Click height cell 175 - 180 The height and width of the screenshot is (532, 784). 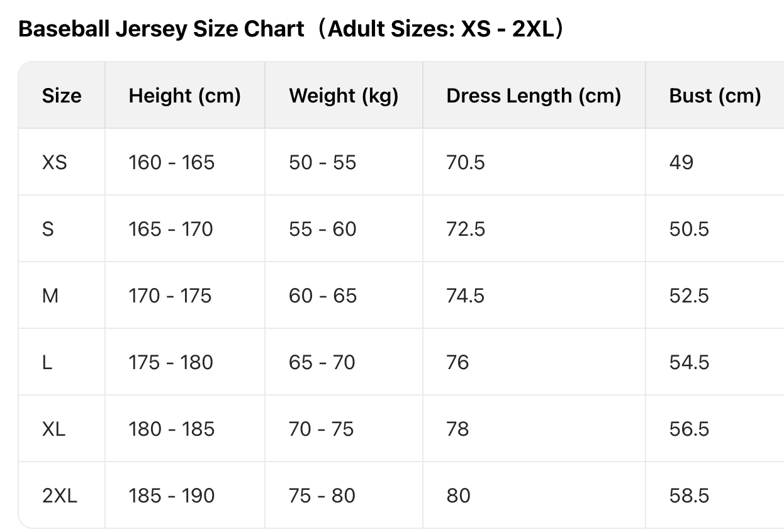(x=171, y=362)
